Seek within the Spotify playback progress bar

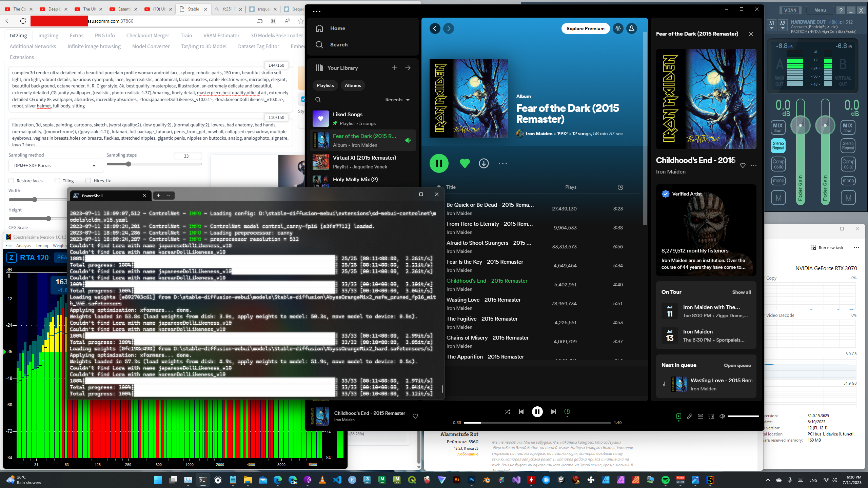[x=537, y=423]
